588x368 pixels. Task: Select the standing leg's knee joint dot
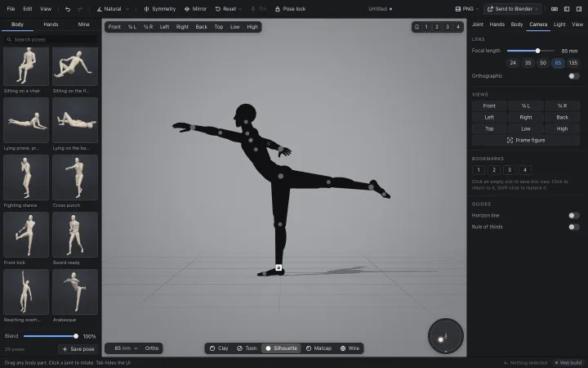[x=280, y=225]
